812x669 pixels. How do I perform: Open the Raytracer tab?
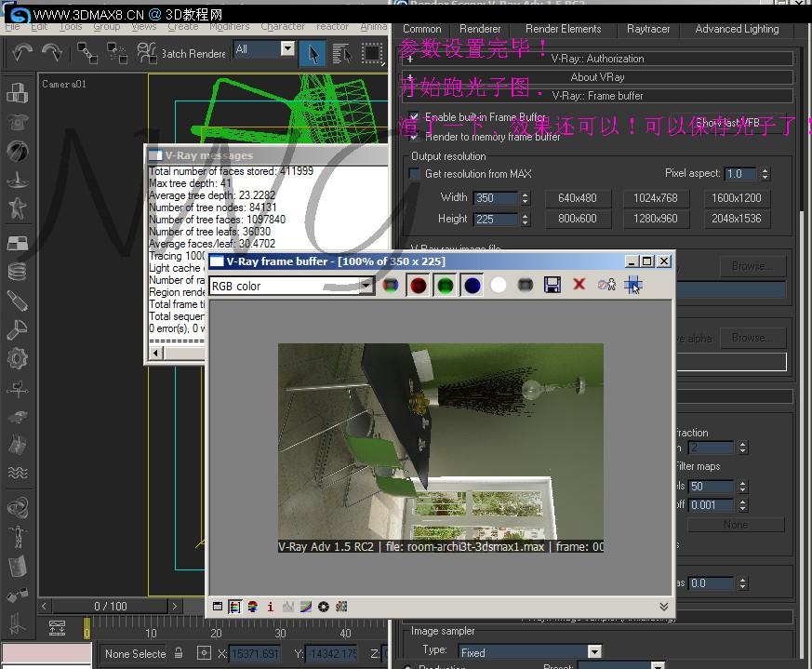coord(648,29)
